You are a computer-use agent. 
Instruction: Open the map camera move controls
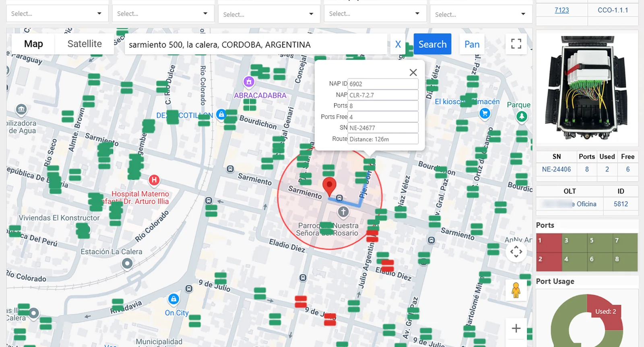[x=516, y=252]
